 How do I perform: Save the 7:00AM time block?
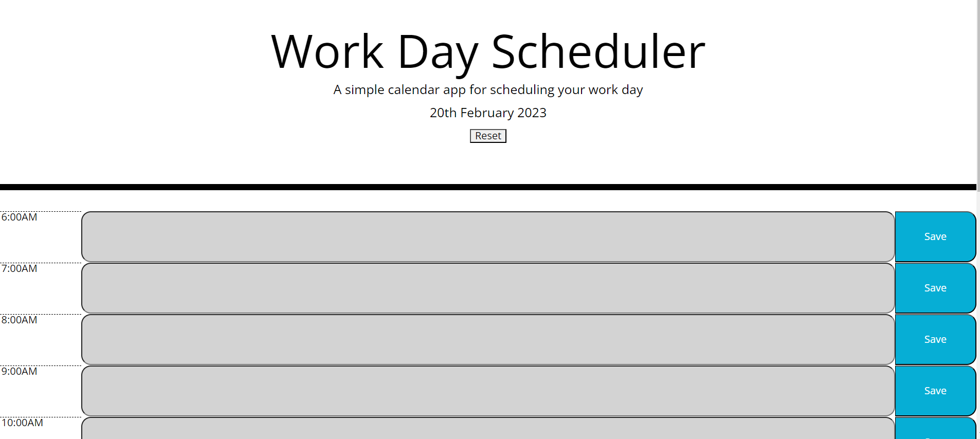pyautogui.click(x=935, y=287)
